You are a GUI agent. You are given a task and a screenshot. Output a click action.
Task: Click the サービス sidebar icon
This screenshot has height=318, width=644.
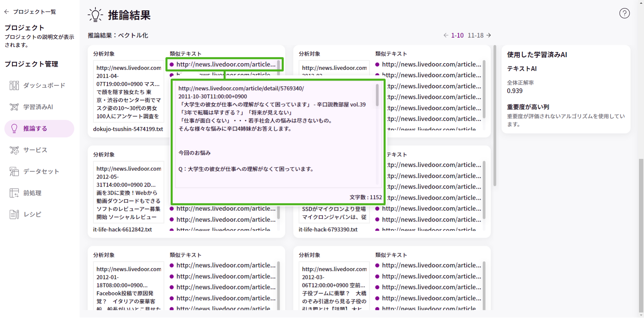[14, 150]
